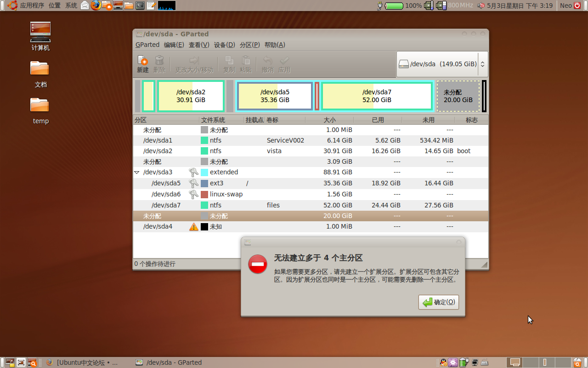Click the Apply checkmark toolbar icon
The width and height of the screenshot is (588, 368).
284,60
